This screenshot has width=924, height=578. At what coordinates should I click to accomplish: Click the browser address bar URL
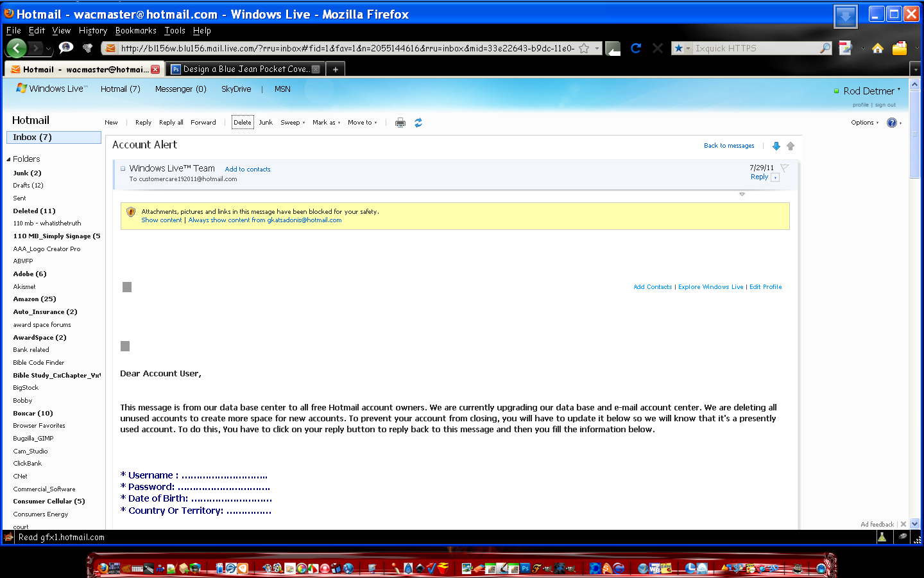(x=347, y=48)
